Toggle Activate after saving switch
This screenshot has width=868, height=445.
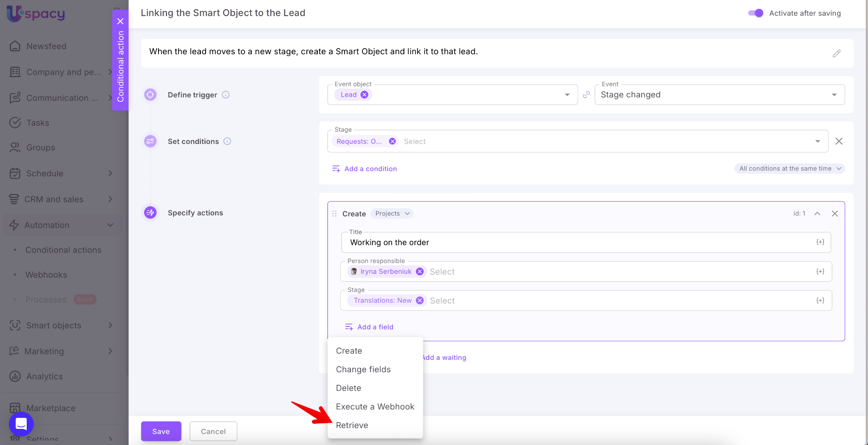tap(756, 13)
